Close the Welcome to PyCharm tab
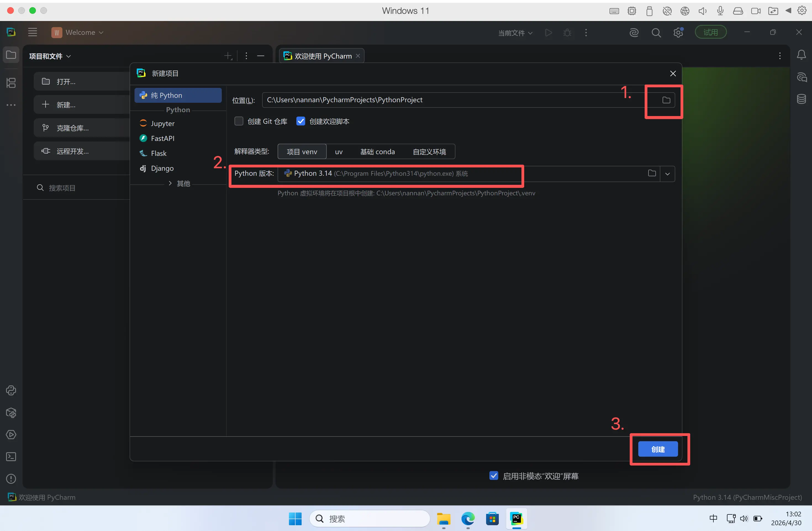The height and width of the screenshot is (531, 812). (x=358, y=56)
